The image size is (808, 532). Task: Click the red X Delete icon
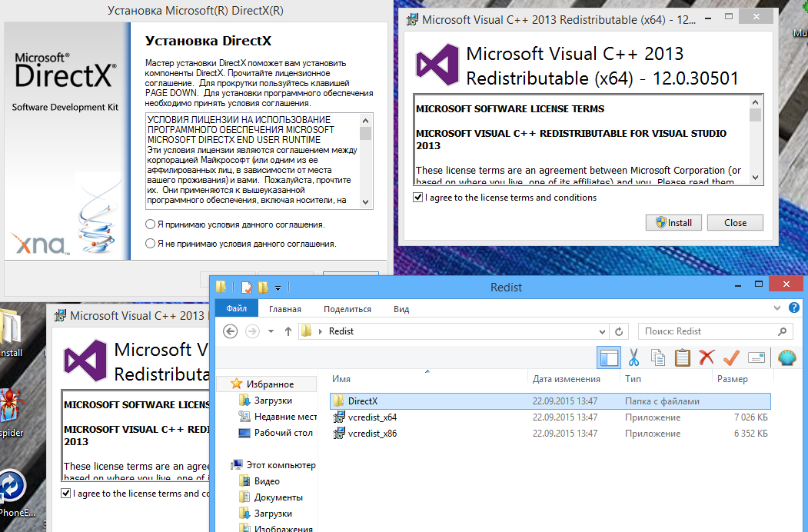point(707,357)
